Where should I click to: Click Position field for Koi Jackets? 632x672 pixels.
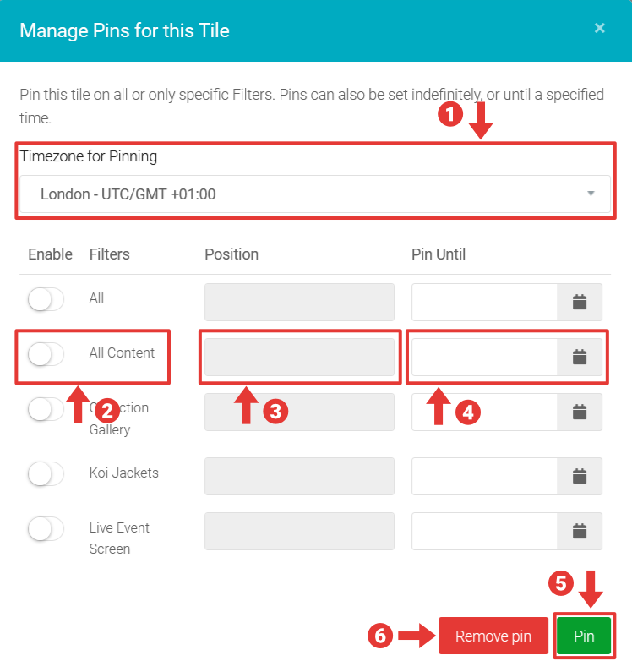pos(299,476)
